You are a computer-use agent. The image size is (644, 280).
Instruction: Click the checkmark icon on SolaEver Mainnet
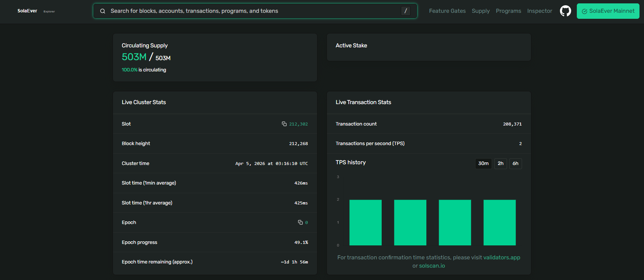[x=584, y=11]
